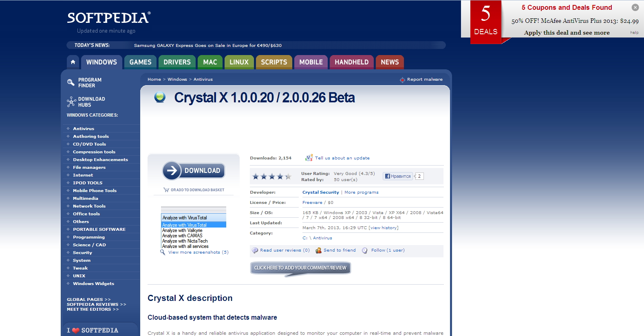Open the Crystal Security developer link
644x336 pixels.
(321, 192)
